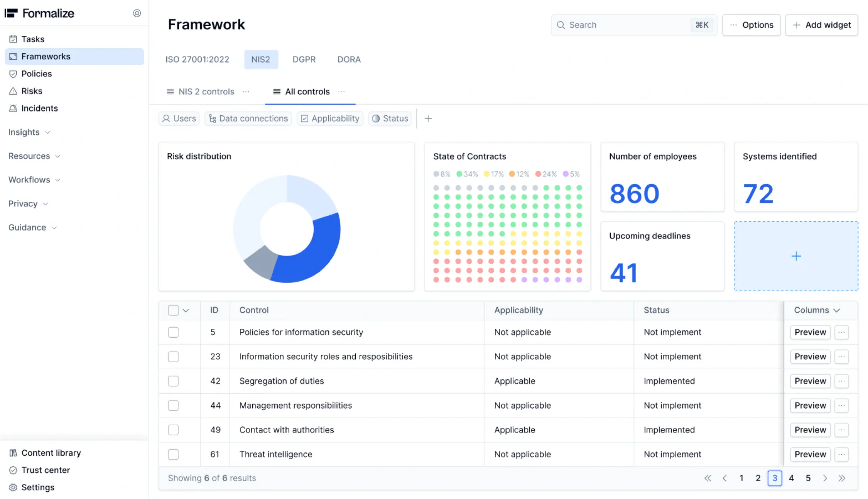Image resolution: width=868 pixels, height=499 pixels.
Task: Check the row for Policies for information security
Action: pos(173,332)
